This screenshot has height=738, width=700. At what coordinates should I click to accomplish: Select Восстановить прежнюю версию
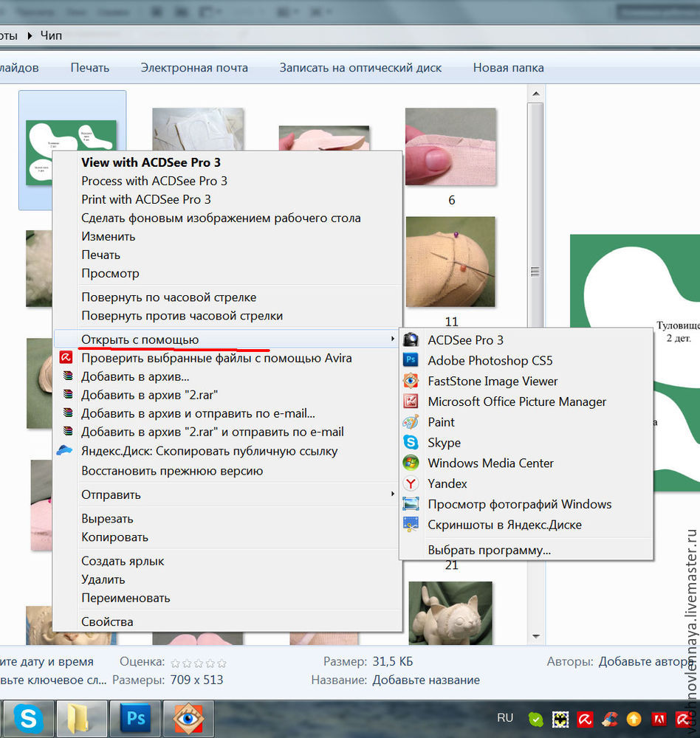click(227, 471)
